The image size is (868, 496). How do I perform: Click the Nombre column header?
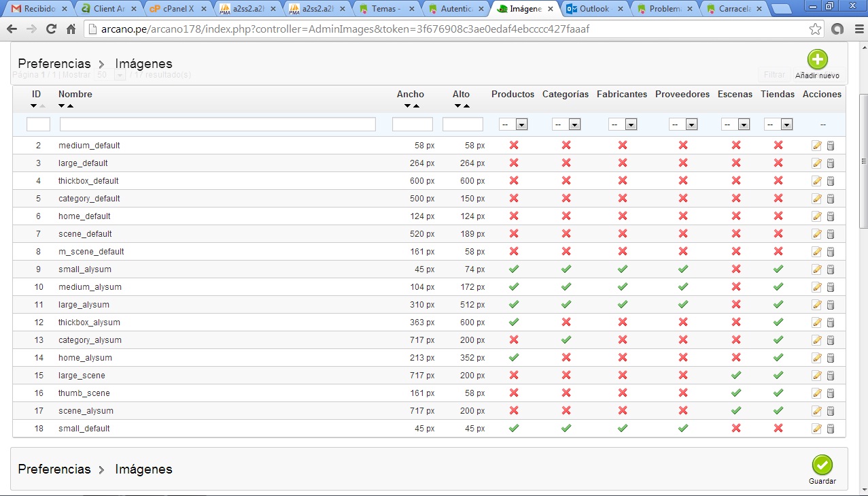pyautogui.click(x=75, y=94)
